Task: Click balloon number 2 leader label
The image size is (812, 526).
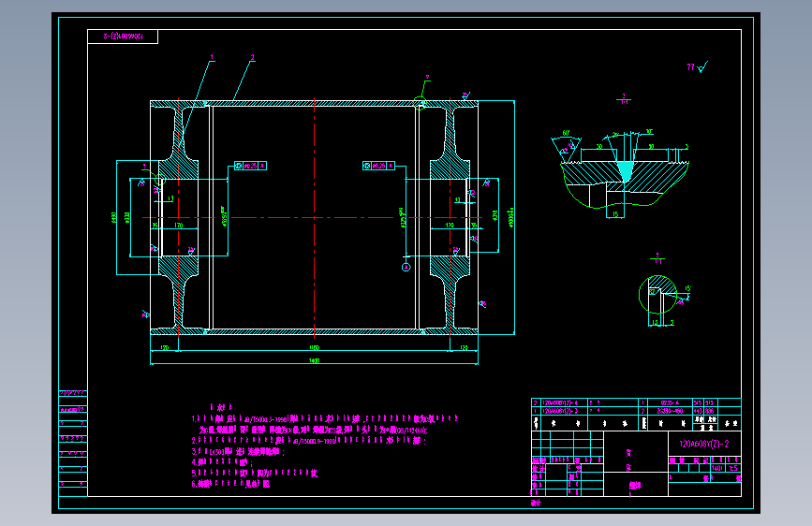Action: click(253, 57)
